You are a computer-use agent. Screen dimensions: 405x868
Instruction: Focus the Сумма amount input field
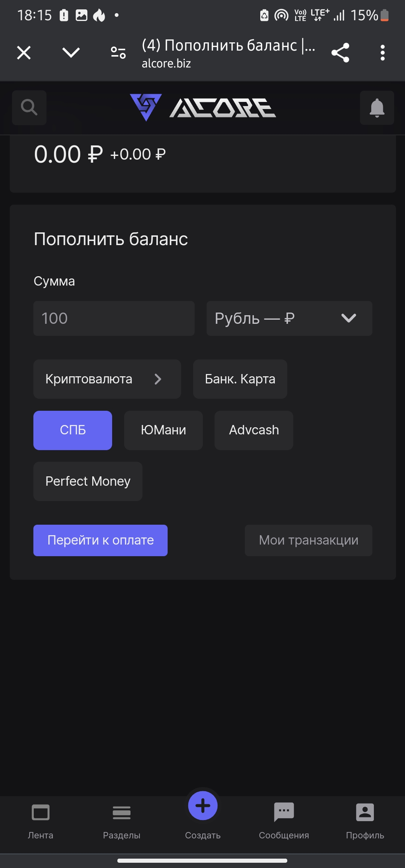pos(114,318)
